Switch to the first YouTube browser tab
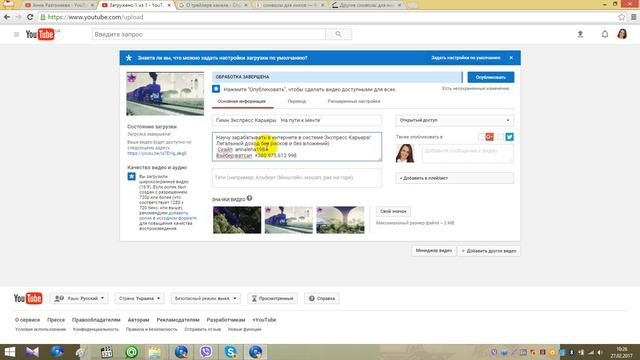Screen dimensions: 640x360 pos(58,5)
